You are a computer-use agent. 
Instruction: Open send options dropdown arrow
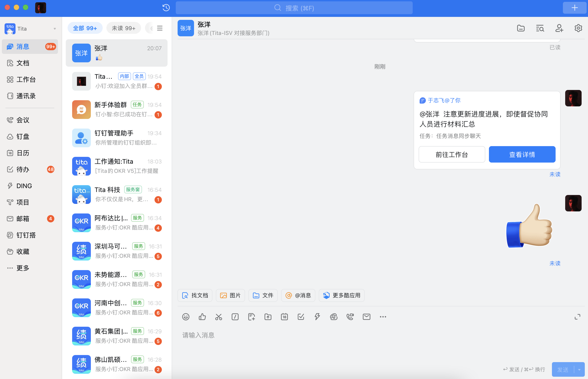tap(579, 369)
